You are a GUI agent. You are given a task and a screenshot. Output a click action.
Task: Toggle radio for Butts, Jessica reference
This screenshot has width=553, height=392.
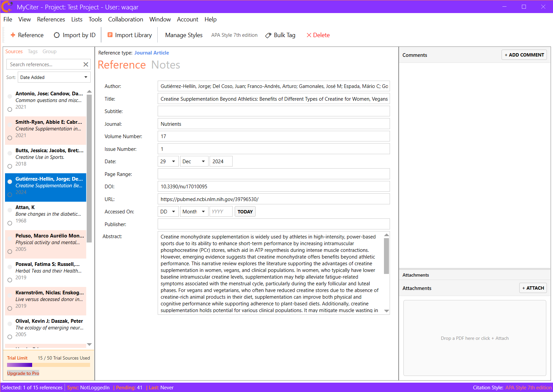[x=10, y=166]
